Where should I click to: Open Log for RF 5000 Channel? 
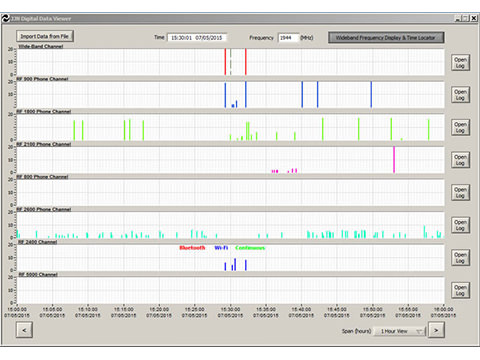click(x=460, y=290)
